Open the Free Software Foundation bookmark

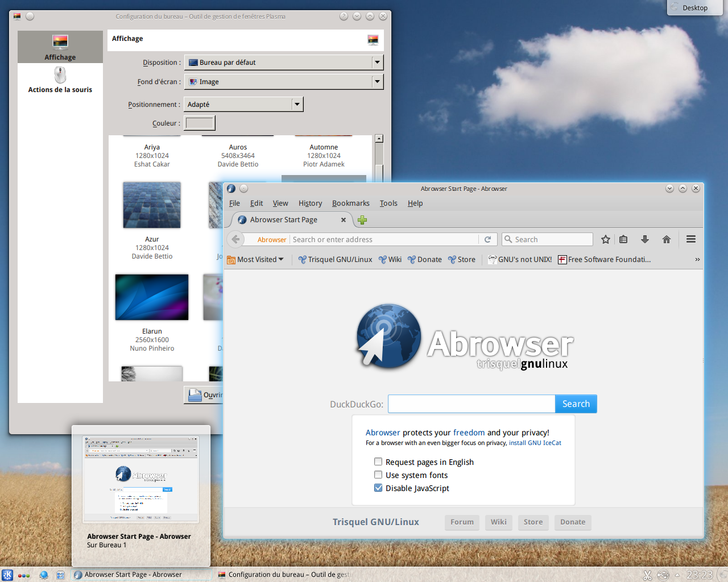coord(604,259)
